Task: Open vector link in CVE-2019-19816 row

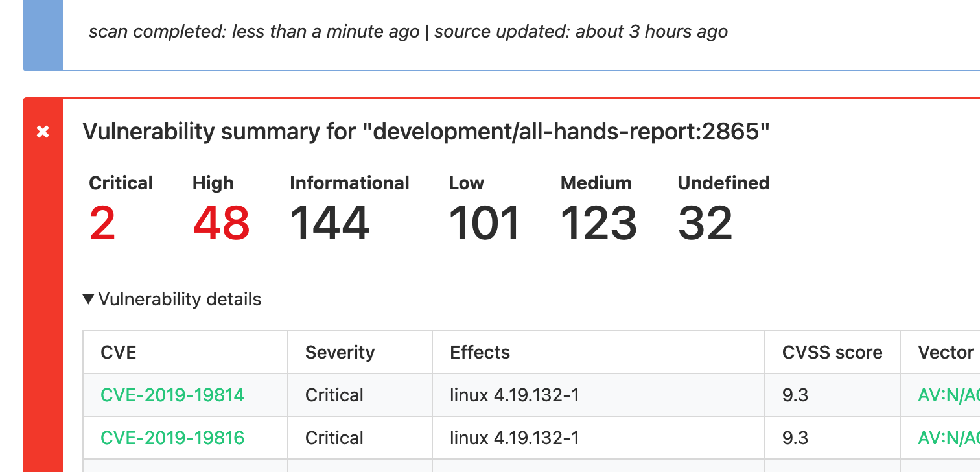Action: (949, 438)
